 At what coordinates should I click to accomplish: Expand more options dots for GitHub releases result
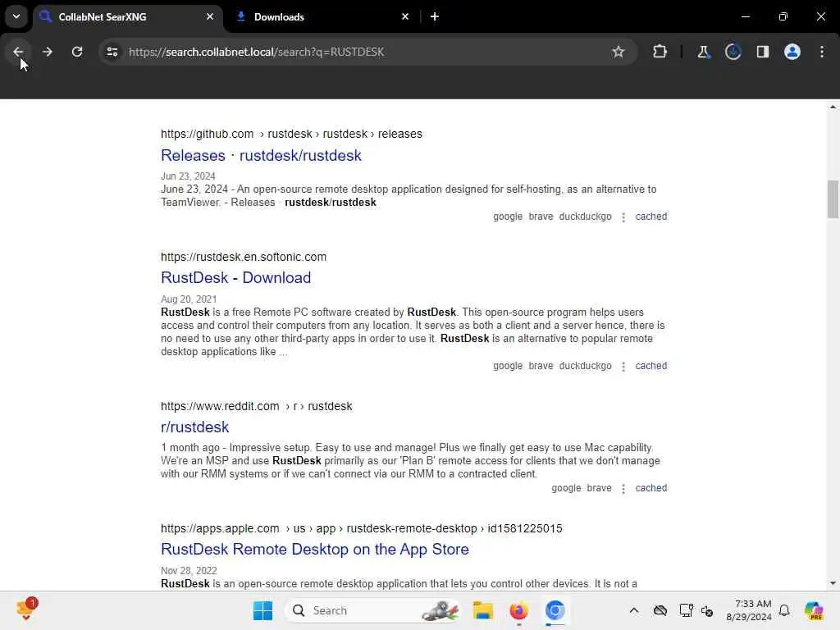point(623,217)
